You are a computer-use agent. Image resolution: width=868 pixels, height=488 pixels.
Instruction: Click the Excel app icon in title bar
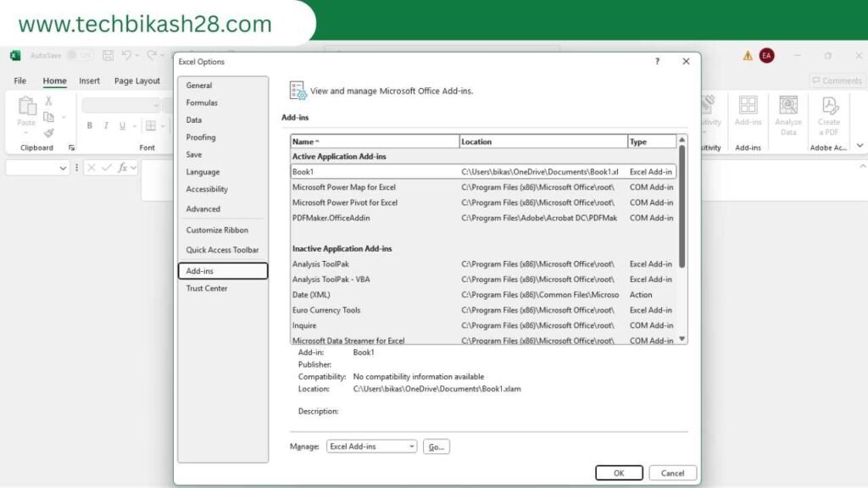coord(15,55)
